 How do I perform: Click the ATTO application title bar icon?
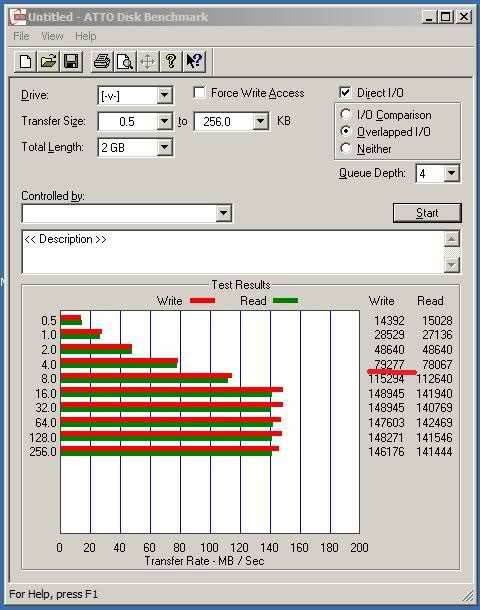18,16
